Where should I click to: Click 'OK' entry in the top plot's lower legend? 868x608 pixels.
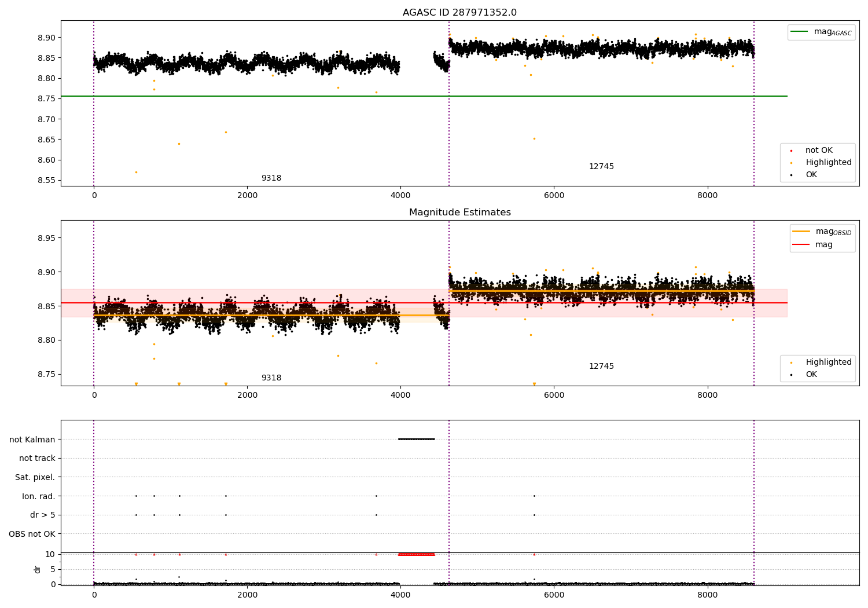811,174
